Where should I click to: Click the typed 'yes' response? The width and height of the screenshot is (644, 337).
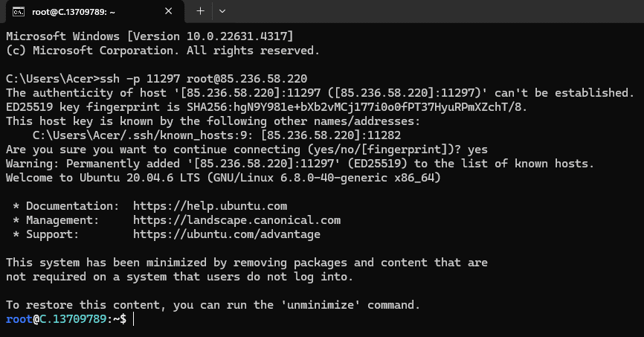[477, 150]
